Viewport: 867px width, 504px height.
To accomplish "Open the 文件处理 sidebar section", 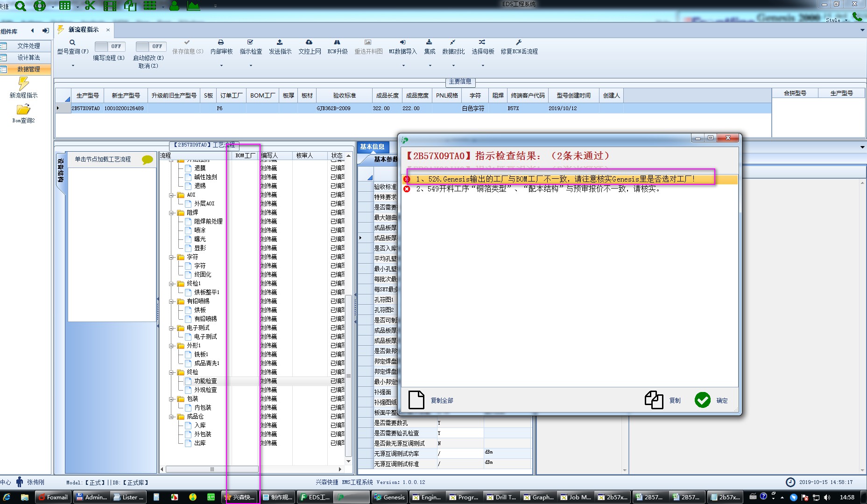I will (26, 46).
